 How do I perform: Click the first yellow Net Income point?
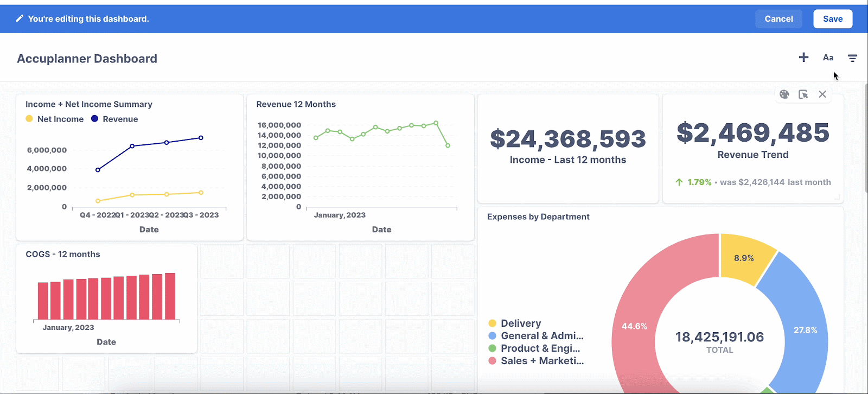point(98,201)
